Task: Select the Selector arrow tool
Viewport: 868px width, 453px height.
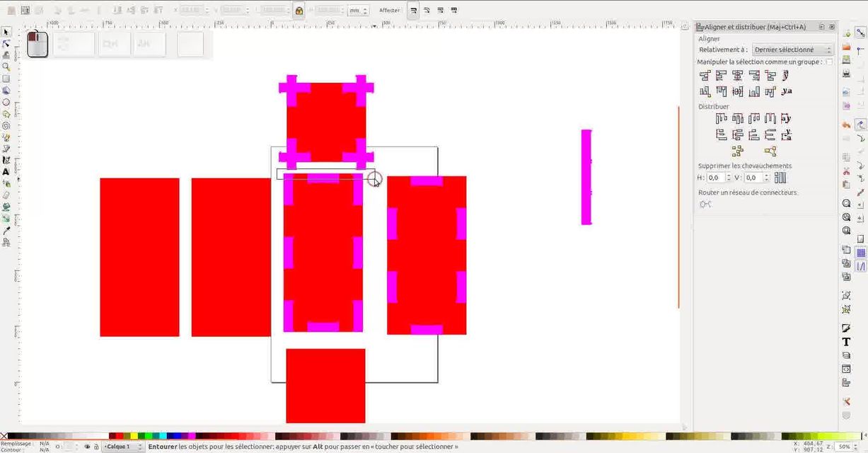Action: pyautogui.click(x=6, y=32)
